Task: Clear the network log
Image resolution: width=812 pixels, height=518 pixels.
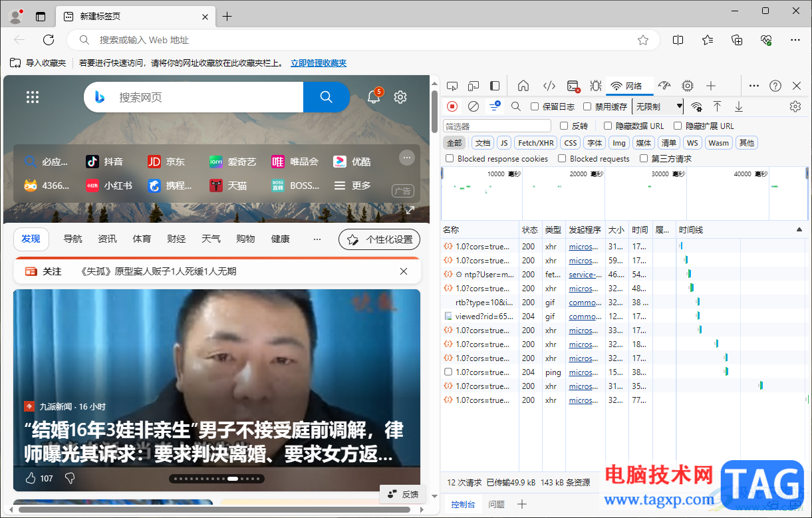Action: (474, 106)
